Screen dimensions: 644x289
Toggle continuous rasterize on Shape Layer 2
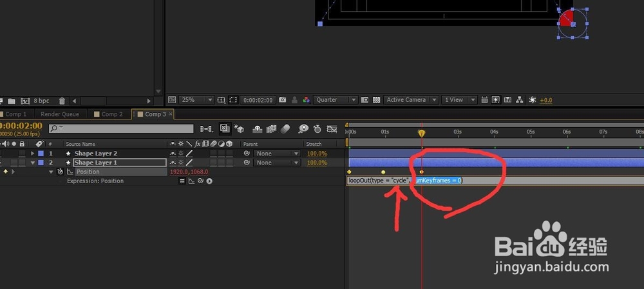click(181, 153)
